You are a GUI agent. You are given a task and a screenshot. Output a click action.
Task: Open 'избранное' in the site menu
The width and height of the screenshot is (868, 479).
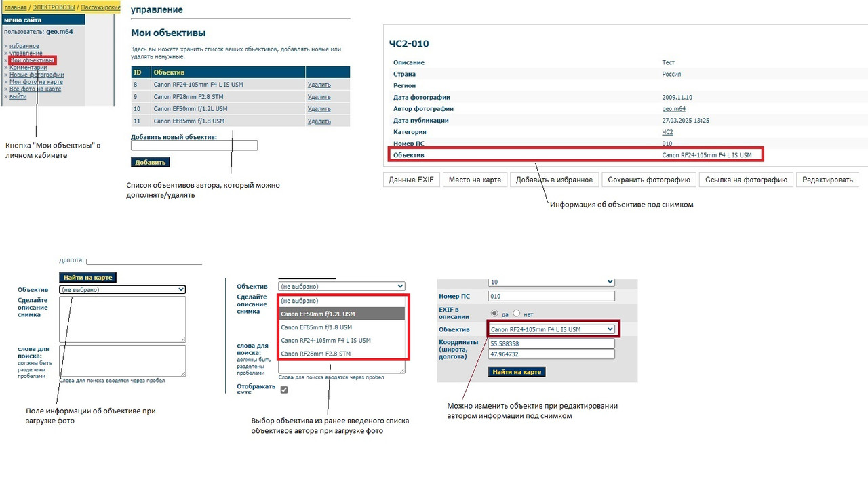click(x=24, y=46)
